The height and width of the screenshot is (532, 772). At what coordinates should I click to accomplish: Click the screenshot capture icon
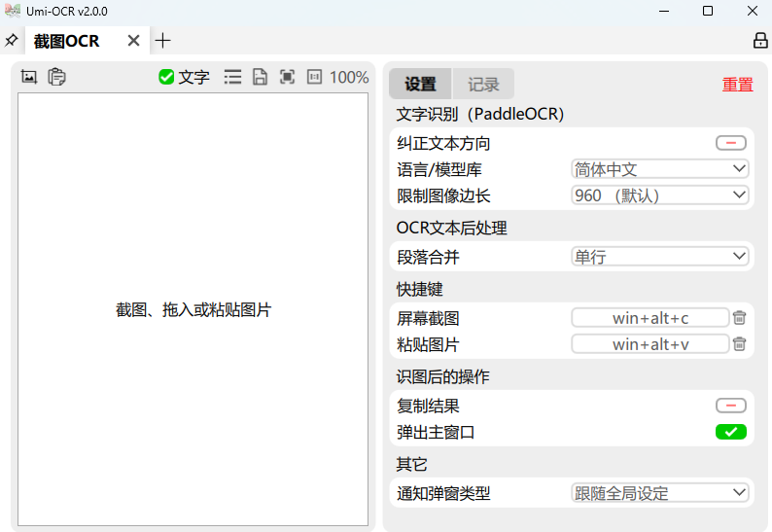pyautogui.click(x=29, y=77)
